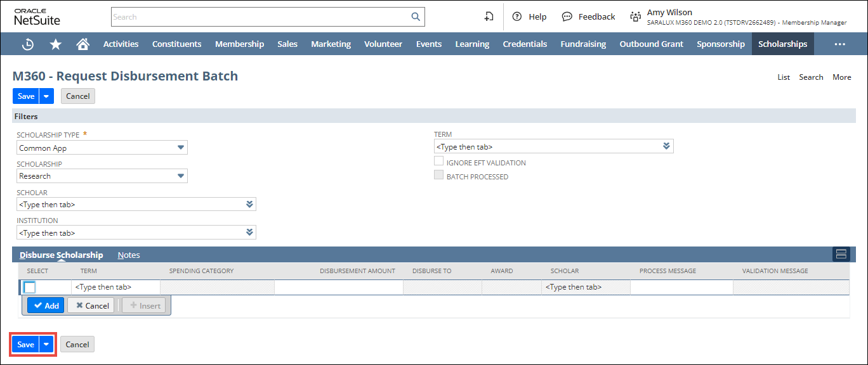Check the Select box in the row
The width and height of the screenshot is (868, 365).
(x=30, y=287)
